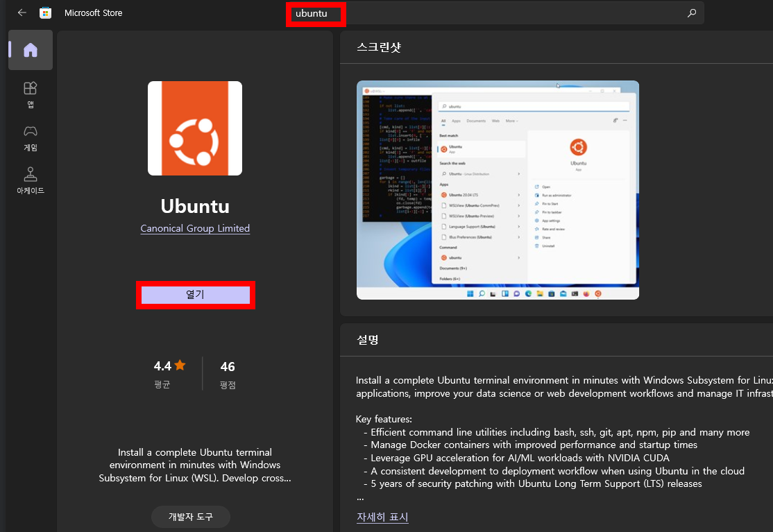Open the Home section in the sidebar

[30, 50]
